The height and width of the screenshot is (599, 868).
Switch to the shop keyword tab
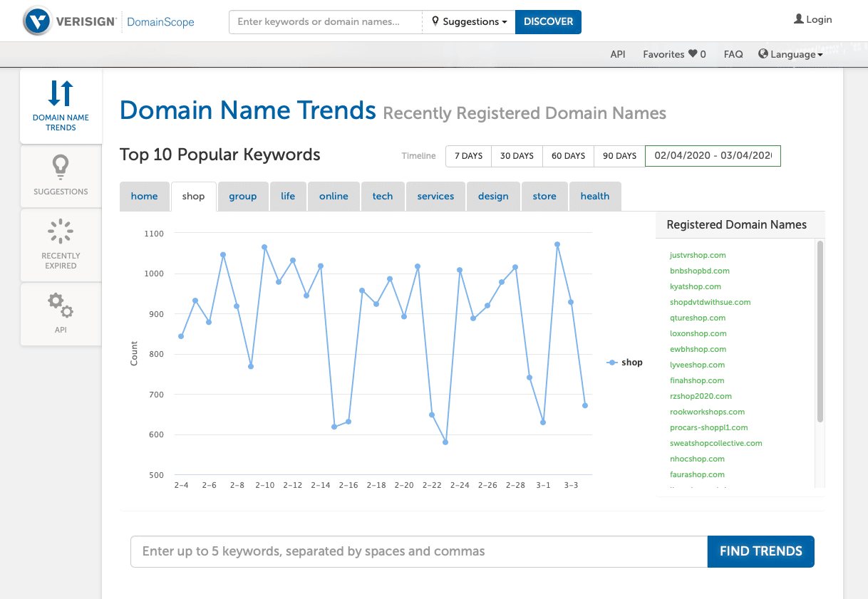(193, 197)
